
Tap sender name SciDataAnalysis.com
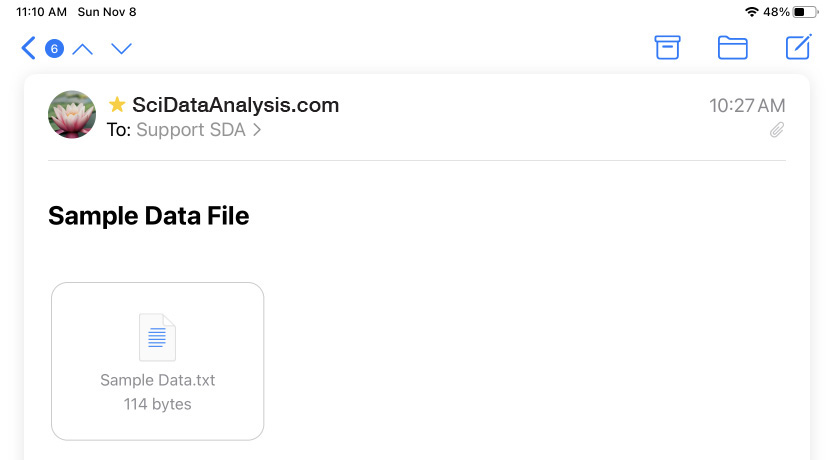coord(235,105)
